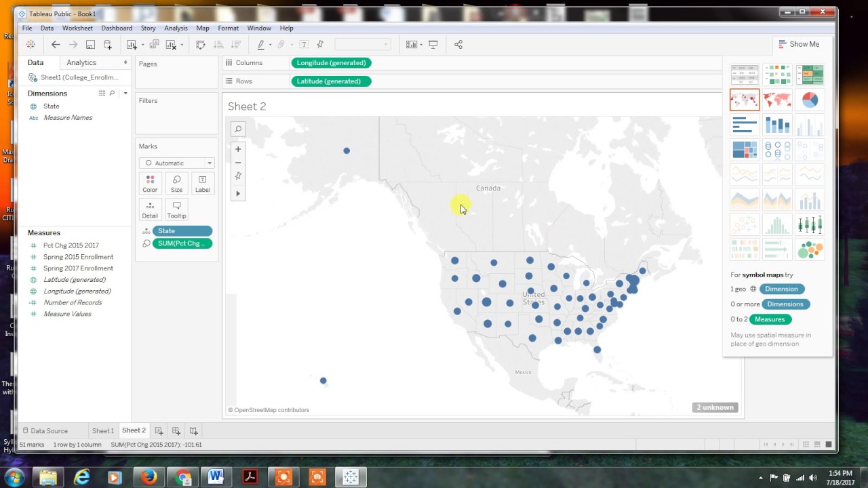Share the workbook with the share icon
Viewport: 868px width, 488px height.
pos(458,45)
